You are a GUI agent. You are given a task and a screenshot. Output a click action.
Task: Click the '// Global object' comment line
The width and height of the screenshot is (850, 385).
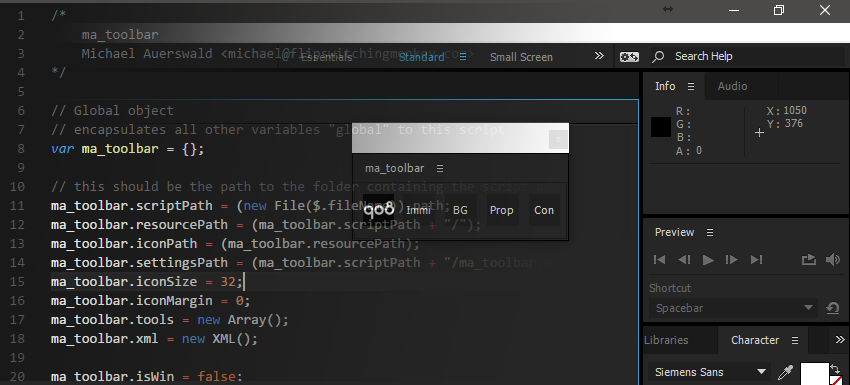112,111
